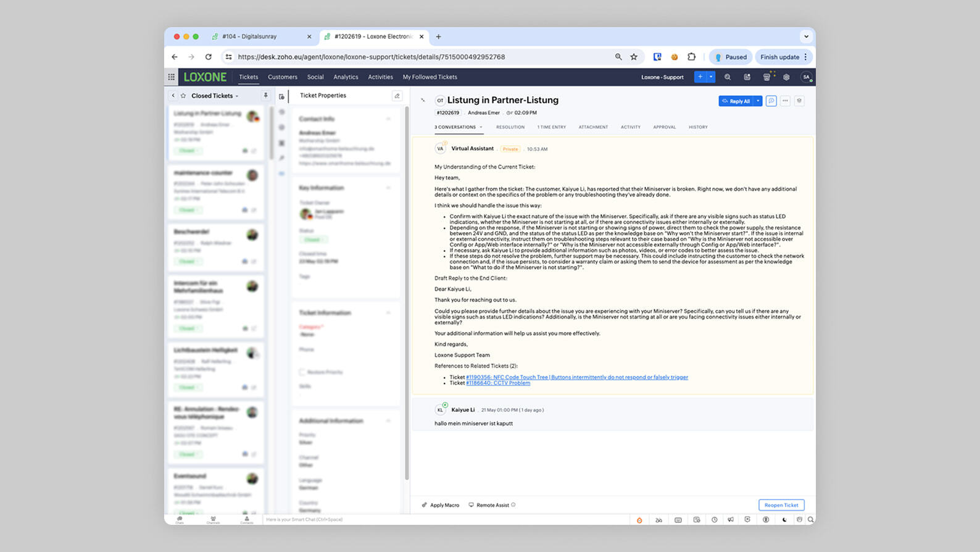
Task: Add a comment with speech-bubble icon
Action: [771, 101]
